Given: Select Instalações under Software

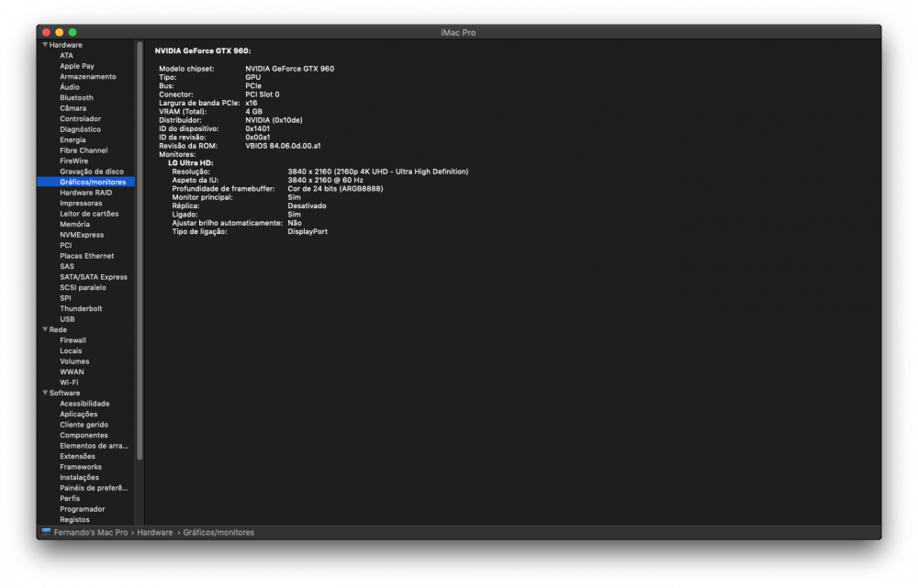Looking at the screenshot, I should pyautogui.click(x=79, y=477).
